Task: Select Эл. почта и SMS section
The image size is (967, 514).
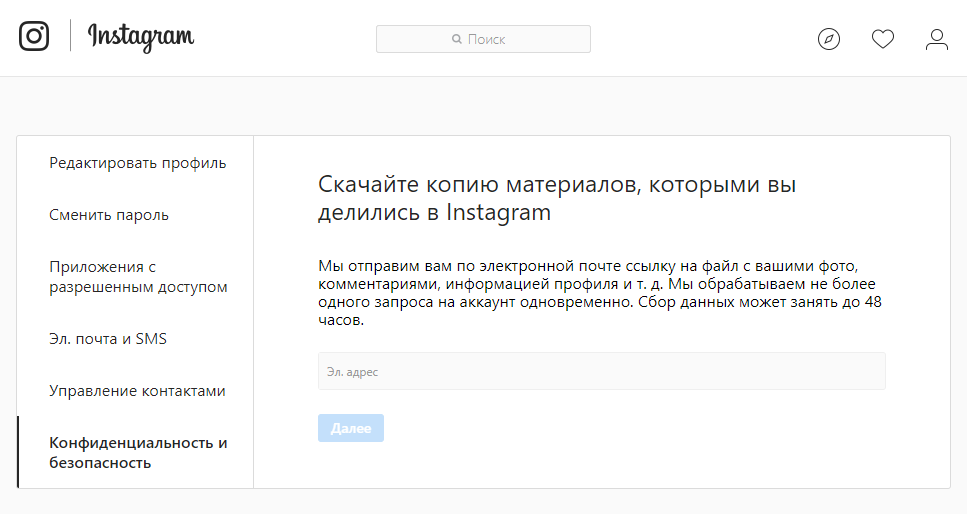Action: (108, 339)
